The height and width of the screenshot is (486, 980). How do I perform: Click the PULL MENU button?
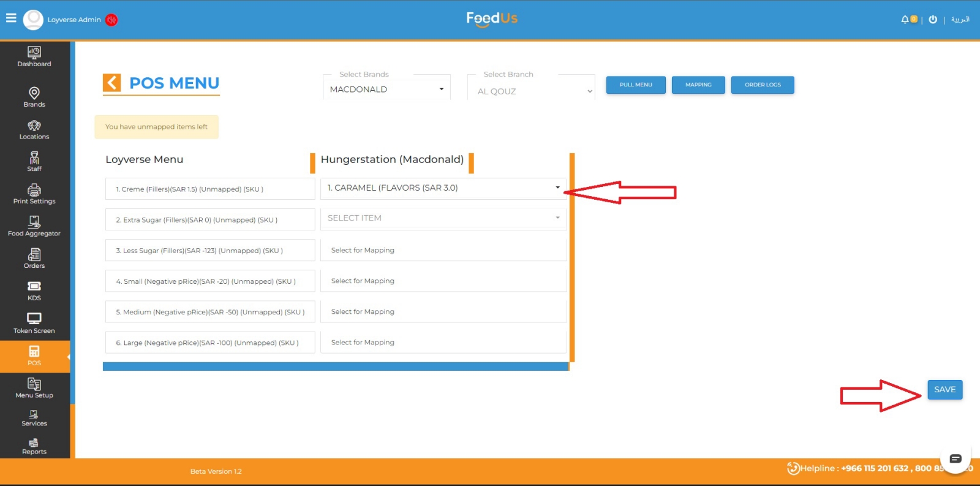click(x=636, y=85)
